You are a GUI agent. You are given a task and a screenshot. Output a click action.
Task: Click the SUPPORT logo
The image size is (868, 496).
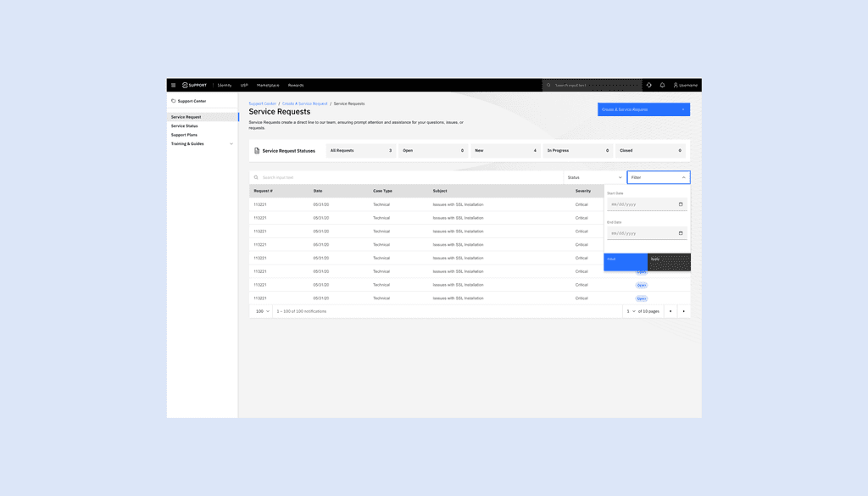click(194, 86)
